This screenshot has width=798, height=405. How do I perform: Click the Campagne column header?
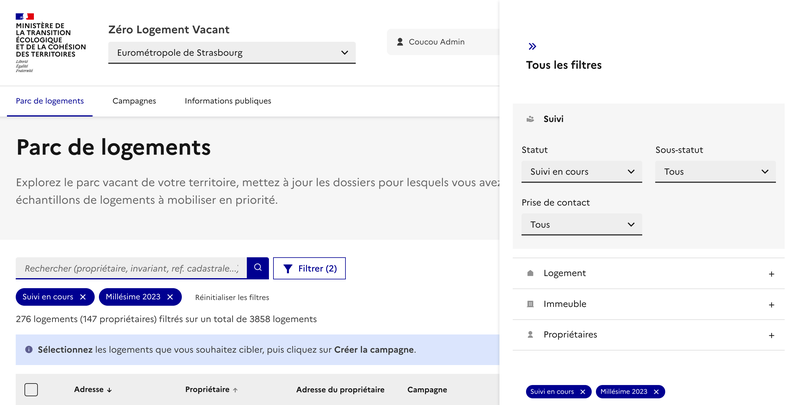(x=427, y=390)
